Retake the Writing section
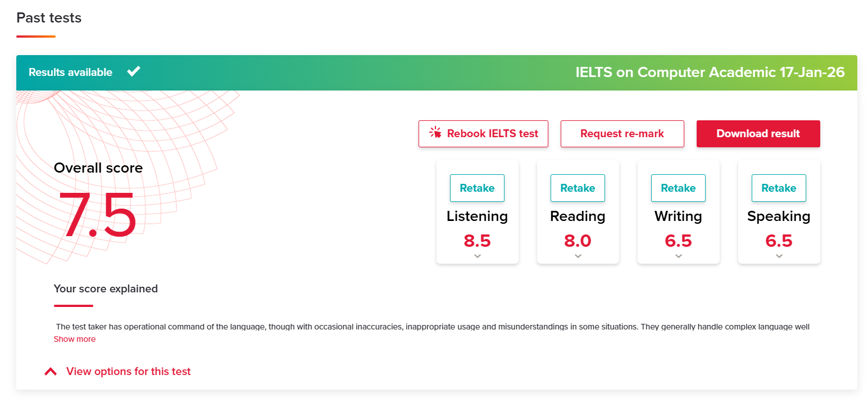The height and width of the screenshot is (402, 868). (x=678, y=188)
